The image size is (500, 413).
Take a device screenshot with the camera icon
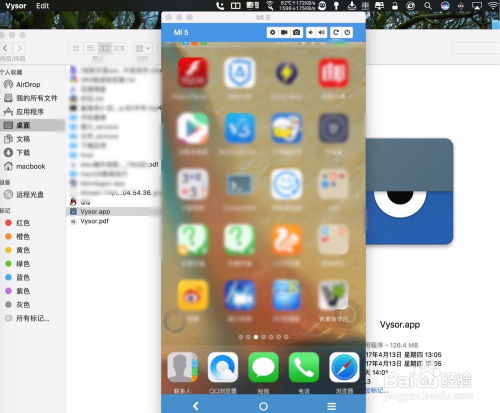(x=296, y=32)
